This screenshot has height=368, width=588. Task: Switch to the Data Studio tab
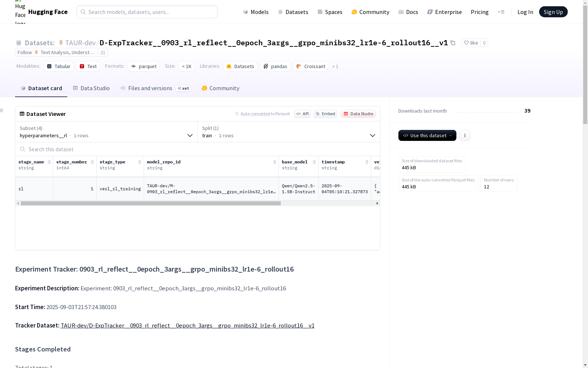[x=92, y=88]
